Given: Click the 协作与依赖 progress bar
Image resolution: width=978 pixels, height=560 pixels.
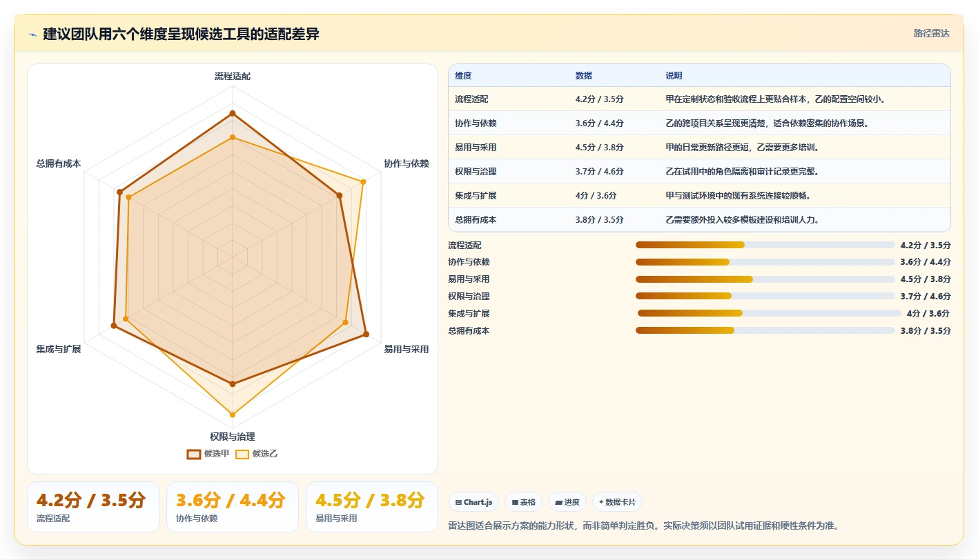Looking at the screenshot, I should 765,262.
